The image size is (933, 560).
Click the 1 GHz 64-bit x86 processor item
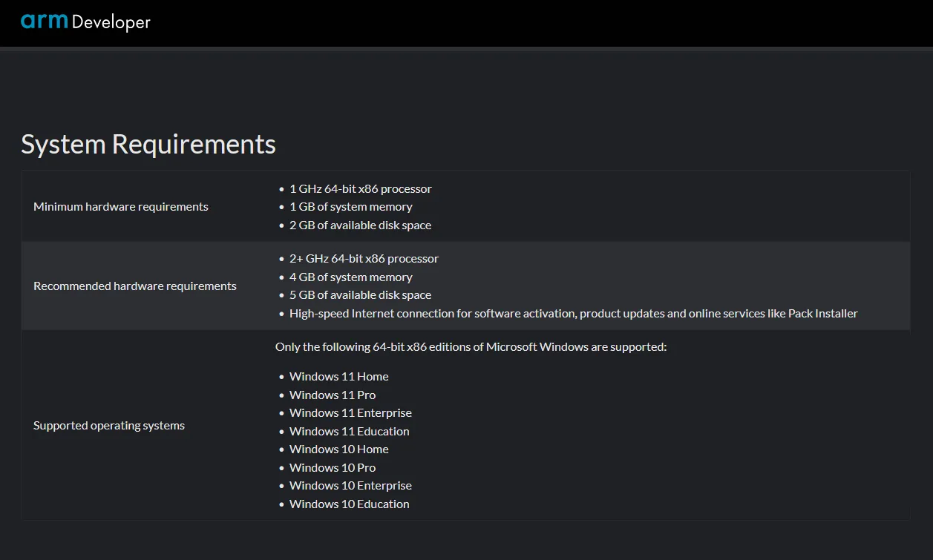click(x=360, y=189)
